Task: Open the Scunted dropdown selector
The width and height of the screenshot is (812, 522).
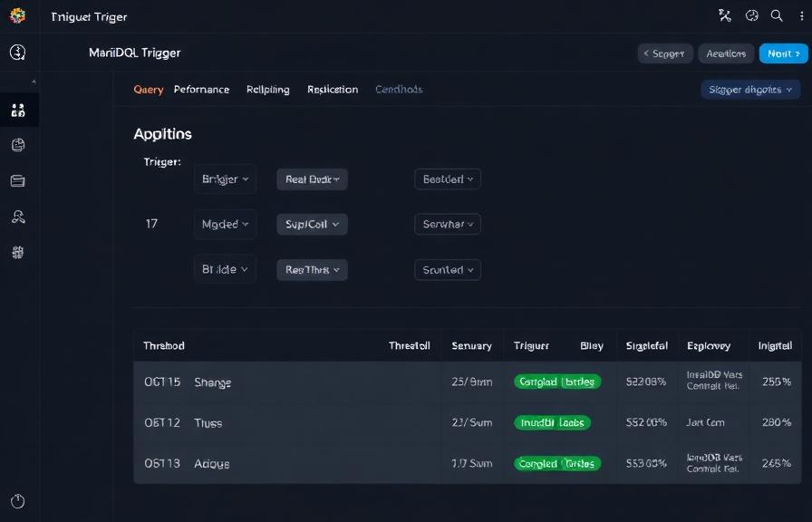Action: [x=448, y=269]
